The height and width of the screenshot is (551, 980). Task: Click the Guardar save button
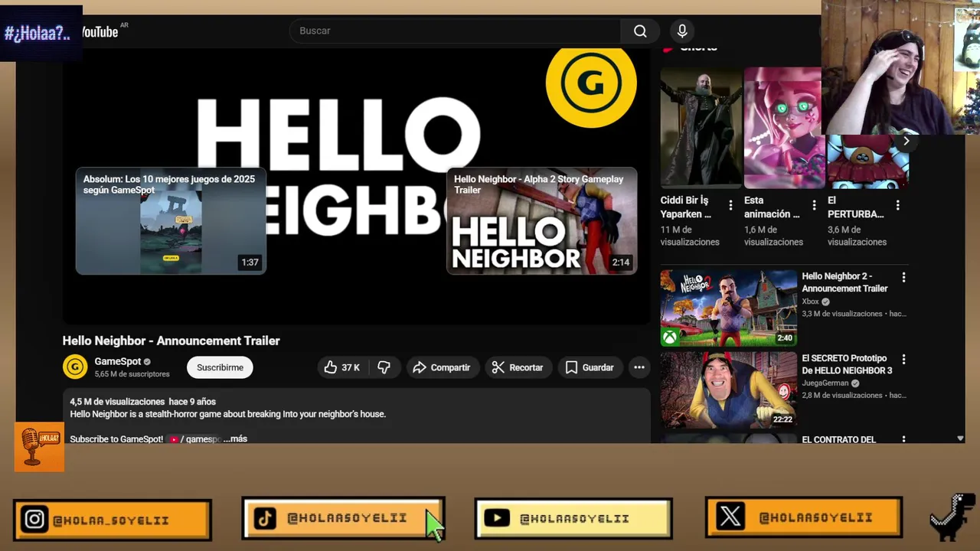590,367
